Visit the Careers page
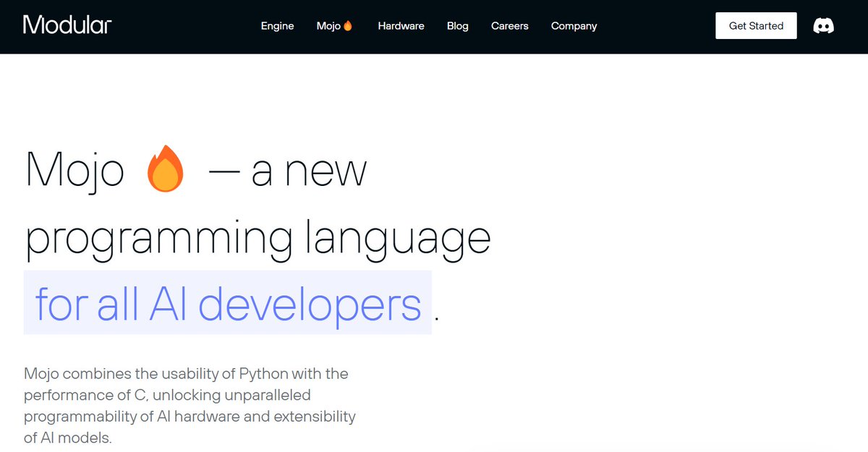 510,26
